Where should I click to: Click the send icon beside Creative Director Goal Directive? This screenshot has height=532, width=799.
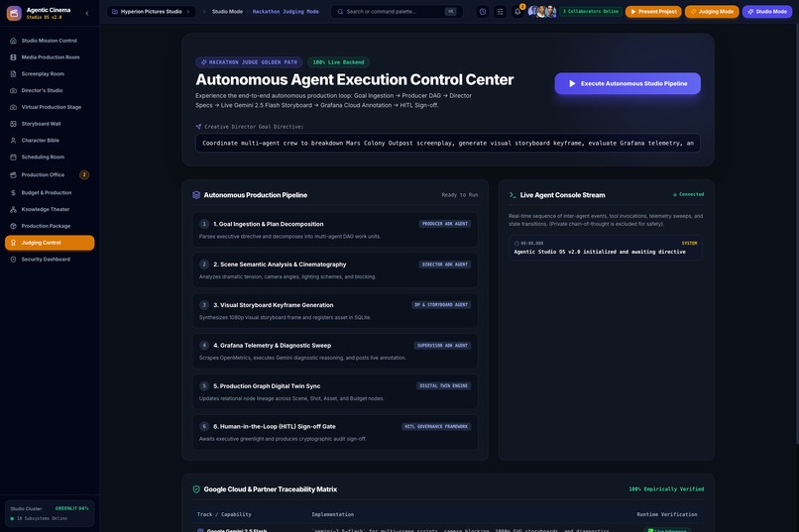[x=198, y=126]
